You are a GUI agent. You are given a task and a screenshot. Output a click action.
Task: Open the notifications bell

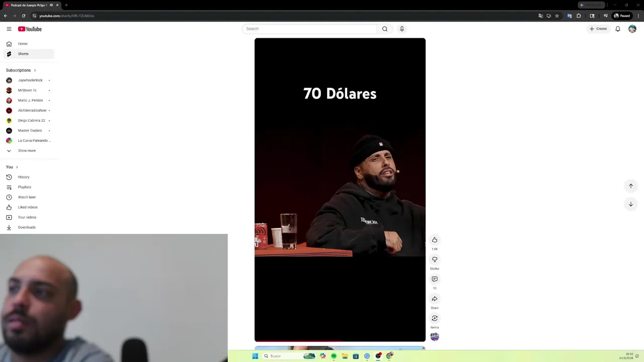coord(618,29)
